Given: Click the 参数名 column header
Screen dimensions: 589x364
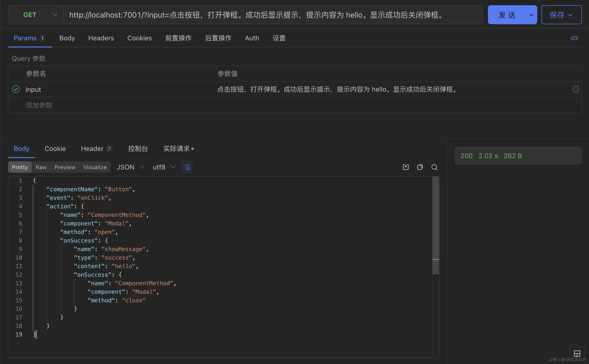Looking at the screenshot, I should coord(36,73).
